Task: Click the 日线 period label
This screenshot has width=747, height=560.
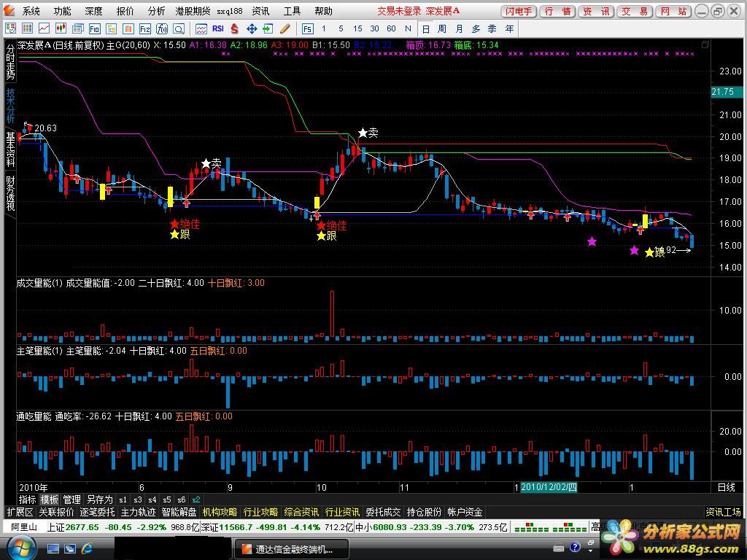Action: 727,487
